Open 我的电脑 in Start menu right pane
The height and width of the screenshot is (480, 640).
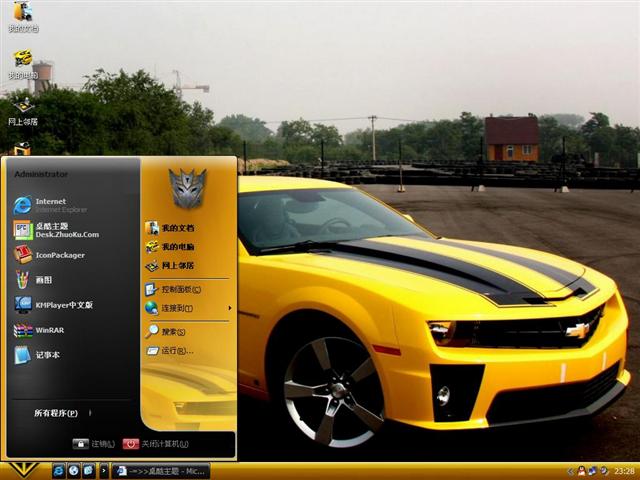[170, 247]
